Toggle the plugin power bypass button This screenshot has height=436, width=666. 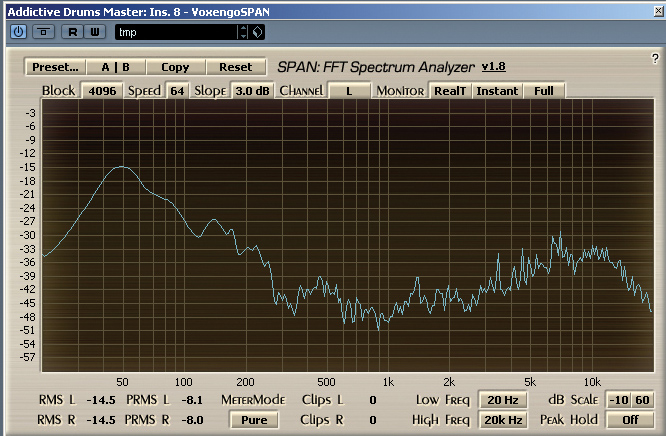[x=18, y=32]
